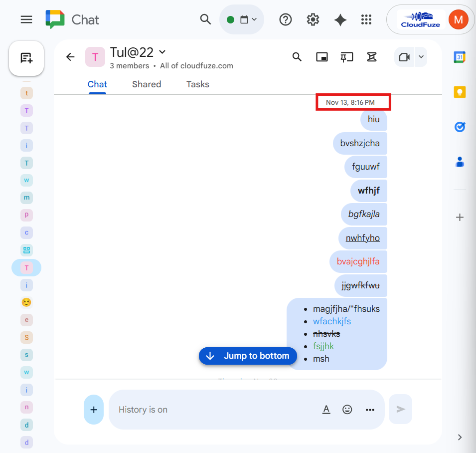This screenshot has height=453, width=476.
Task: Open Google Keep notes panel
Action: 460,92
